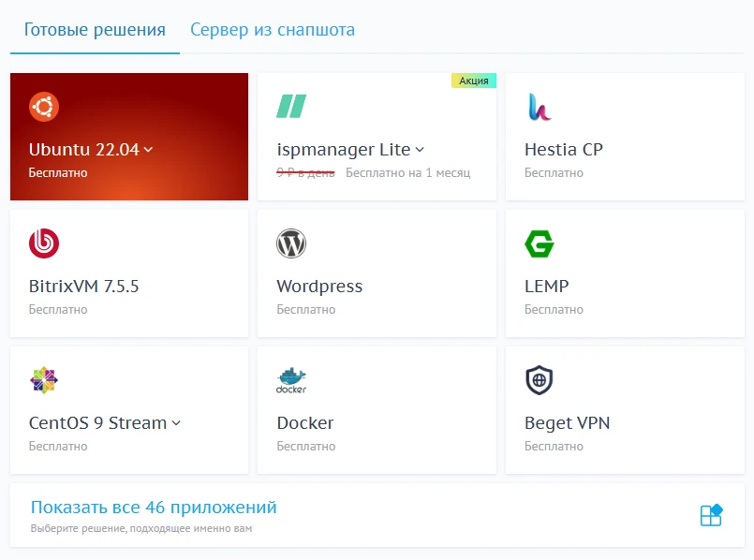Expand the Ubuntu 22.04 version dropdown
The height and width of the screenshot is (560, 754).
149,150
